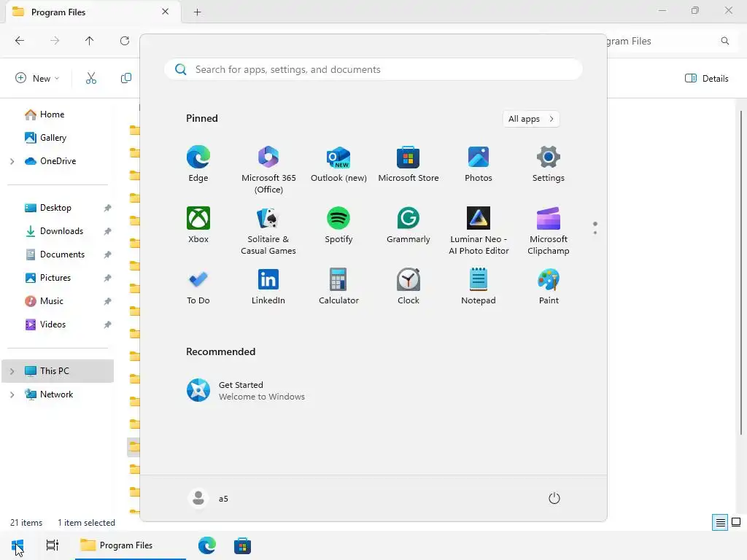The height and width of the screenshot is (560, 747).
Task: Toggle the Details pane
Action: coord(706,79)
